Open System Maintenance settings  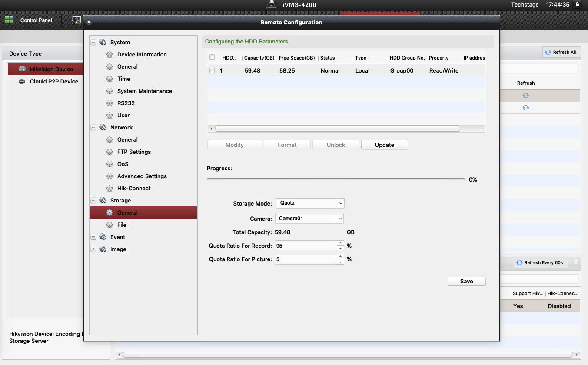tap(144, 91)
